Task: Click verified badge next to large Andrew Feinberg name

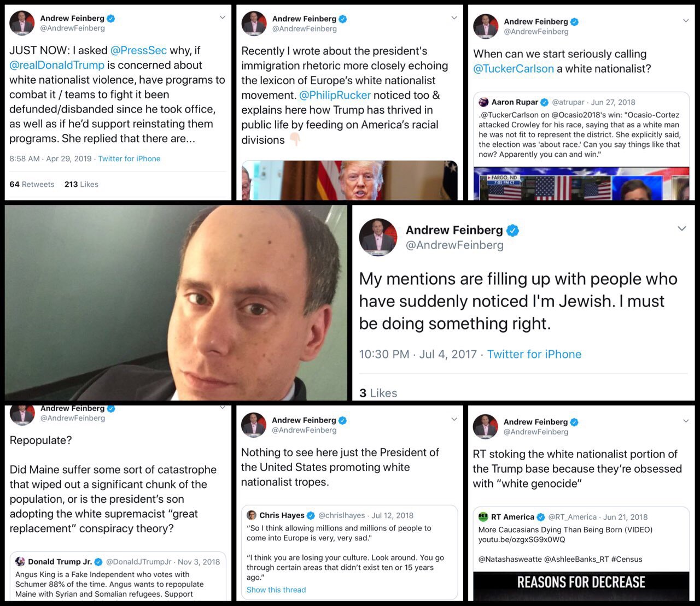Action: tap(512, 231)
